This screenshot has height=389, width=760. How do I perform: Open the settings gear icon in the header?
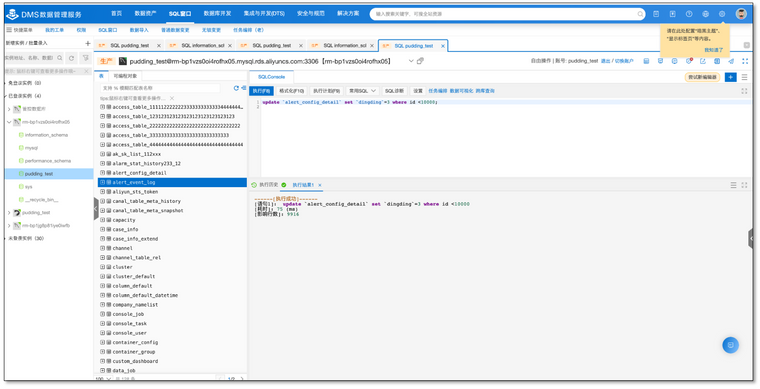(x=722, y=14)
